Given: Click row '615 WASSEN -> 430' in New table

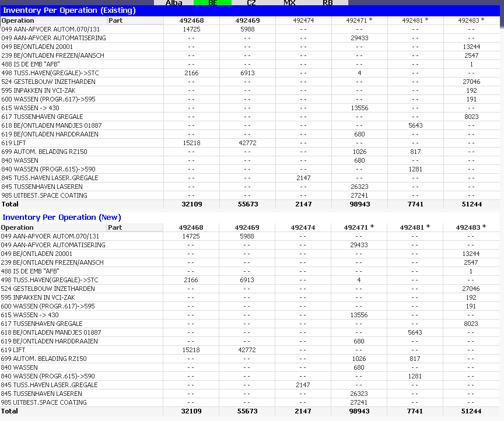Looking at the screenshot, I should pyautogui.click(x=250, y=315).
